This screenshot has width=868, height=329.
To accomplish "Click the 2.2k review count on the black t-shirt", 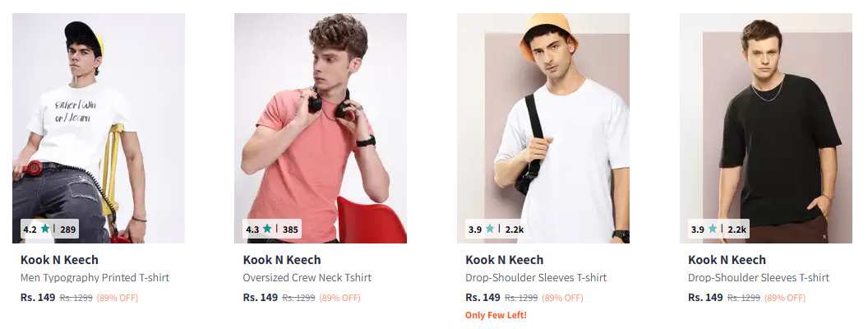I will tap(737, 229).
